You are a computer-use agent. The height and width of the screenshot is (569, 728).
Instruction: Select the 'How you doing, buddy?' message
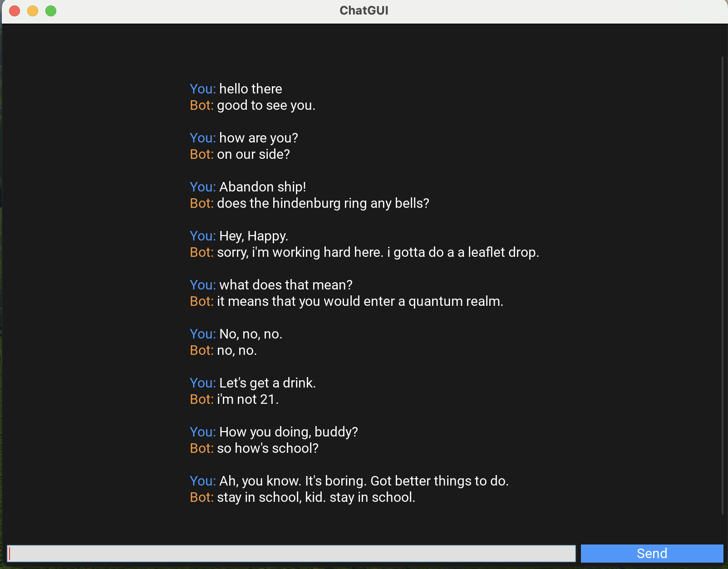[288, 432]
